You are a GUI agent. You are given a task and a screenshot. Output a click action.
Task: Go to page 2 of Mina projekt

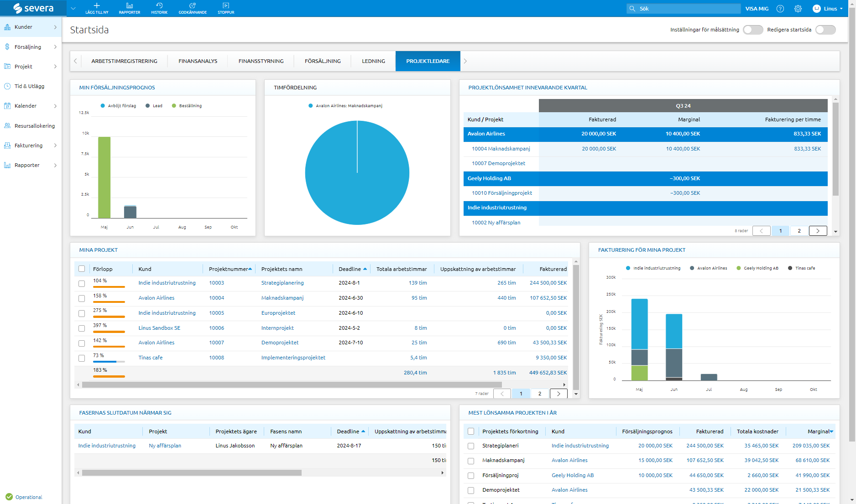click(x=540, y=394)
